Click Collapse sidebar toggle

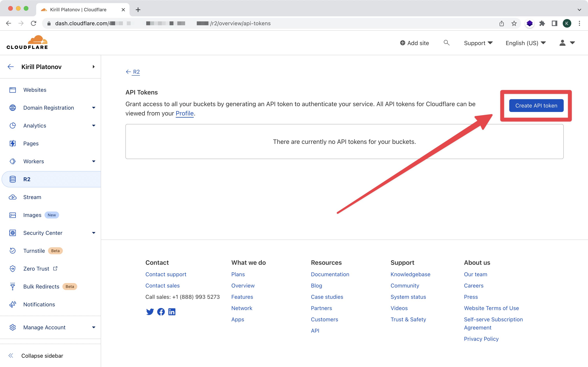11,355
